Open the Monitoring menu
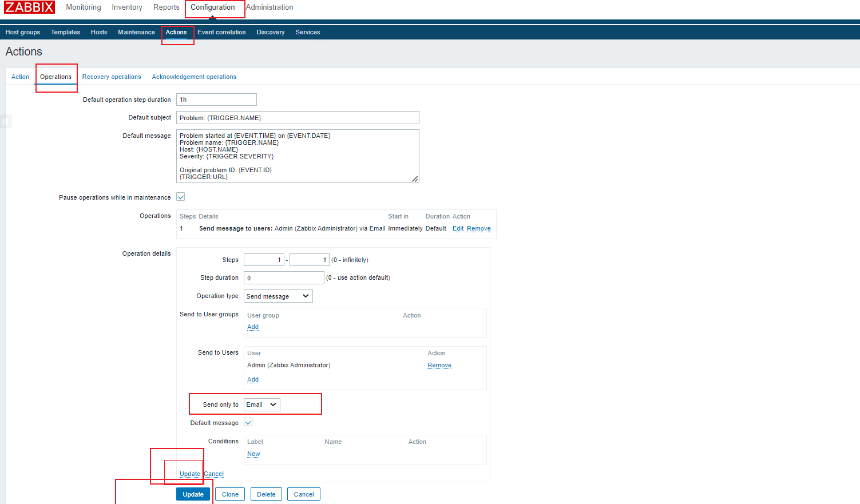 point(84,7)
